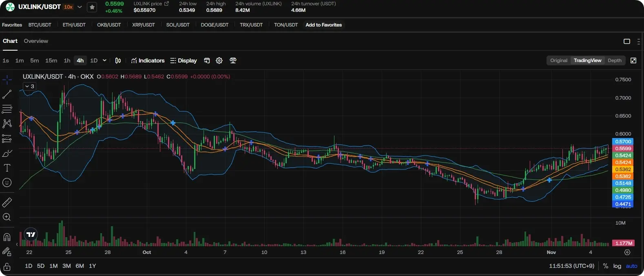Select the pattern drawing tool
Screen dimensions: 644x276
point(7,124)
